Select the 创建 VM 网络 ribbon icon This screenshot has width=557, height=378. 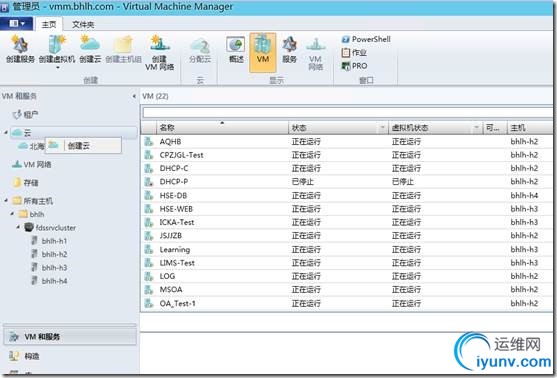[159, 53]
